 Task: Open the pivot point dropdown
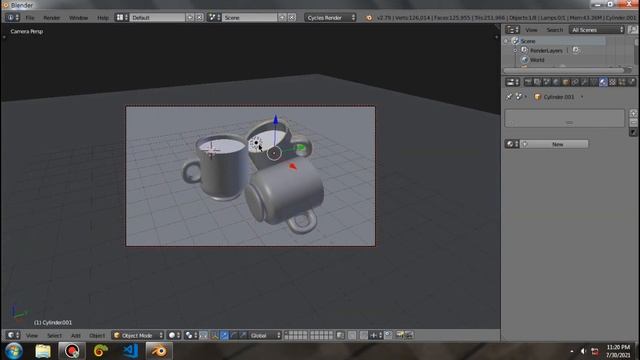pos(191,336)
